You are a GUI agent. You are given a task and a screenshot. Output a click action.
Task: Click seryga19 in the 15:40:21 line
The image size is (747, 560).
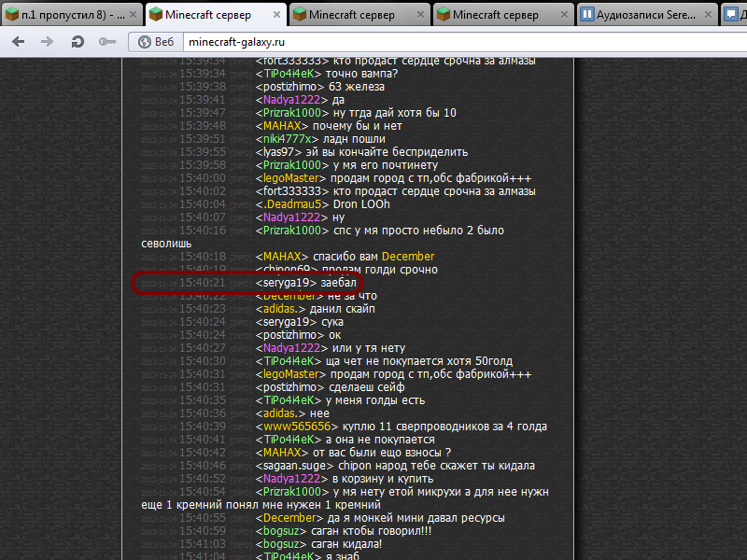click(286, 283)
